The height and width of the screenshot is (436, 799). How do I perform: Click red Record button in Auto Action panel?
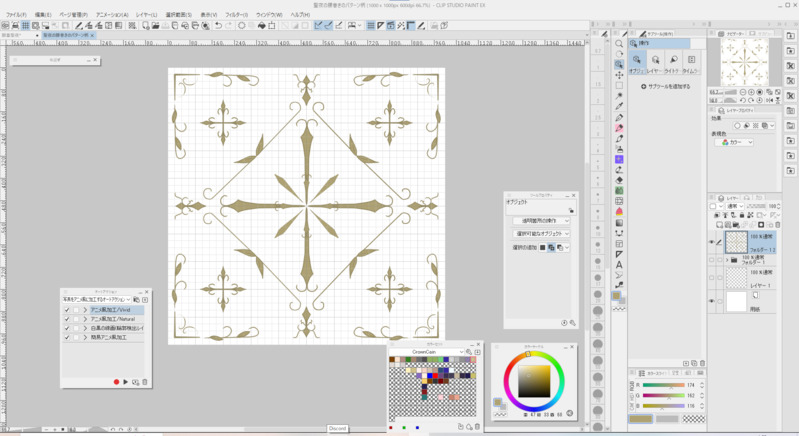coord(116,382)
